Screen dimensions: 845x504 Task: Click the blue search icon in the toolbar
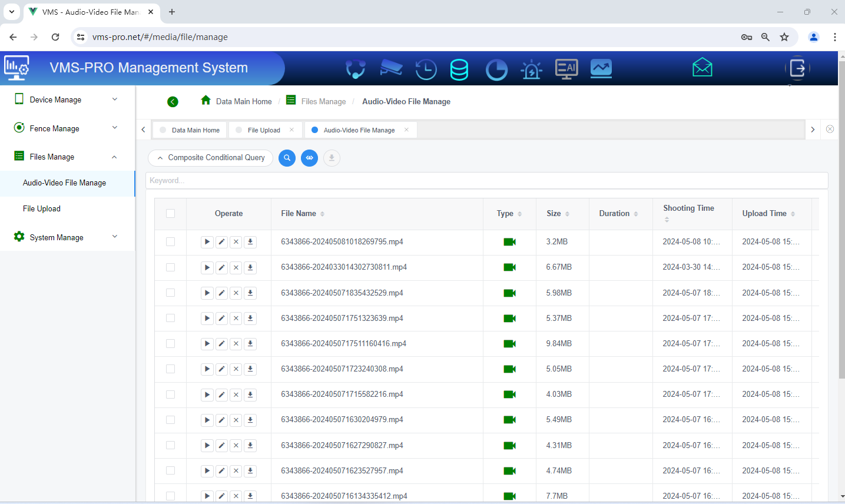point(287,158)
